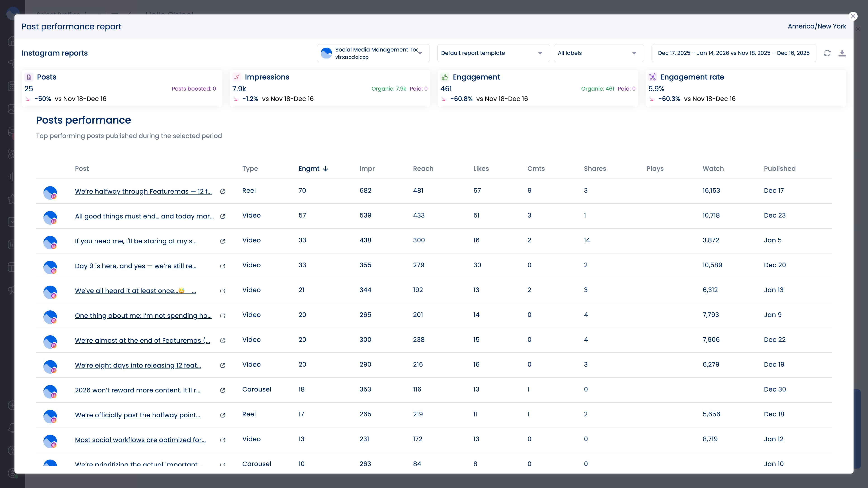Open external link for the Dec 17 Reel post

(x=222, y=192)
